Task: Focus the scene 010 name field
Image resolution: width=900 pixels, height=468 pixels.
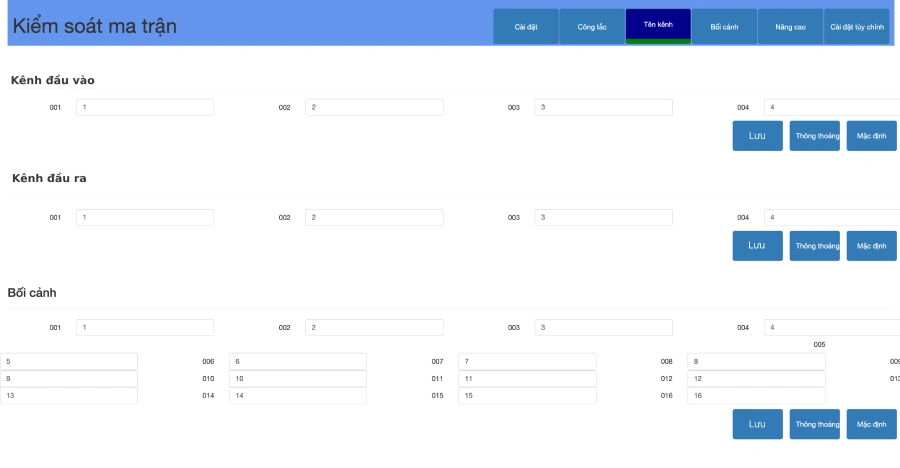Action: pos(297,379)
